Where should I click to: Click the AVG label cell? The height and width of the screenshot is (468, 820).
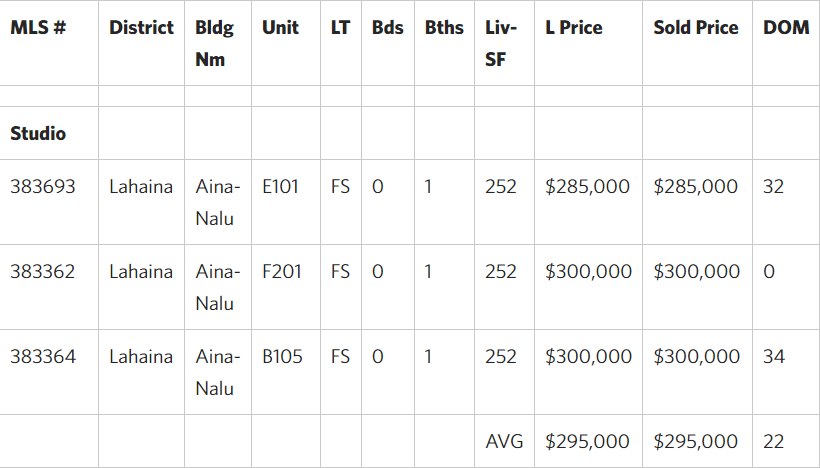click(x=504, y=442)
